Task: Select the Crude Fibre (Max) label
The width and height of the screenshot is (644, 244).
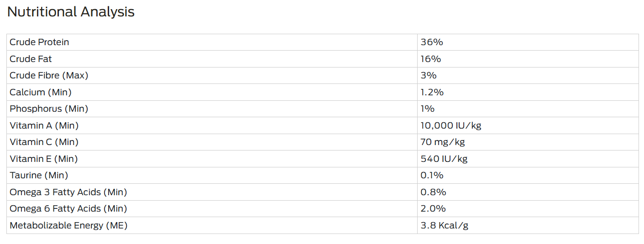Action: tap(49, 75)
